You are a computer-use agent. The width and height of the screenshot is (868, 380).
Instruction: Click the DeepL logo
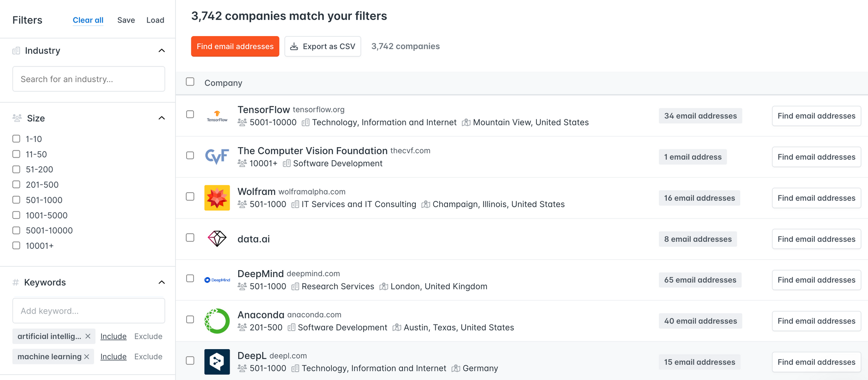pyautogui.click(x=217, y=362)
